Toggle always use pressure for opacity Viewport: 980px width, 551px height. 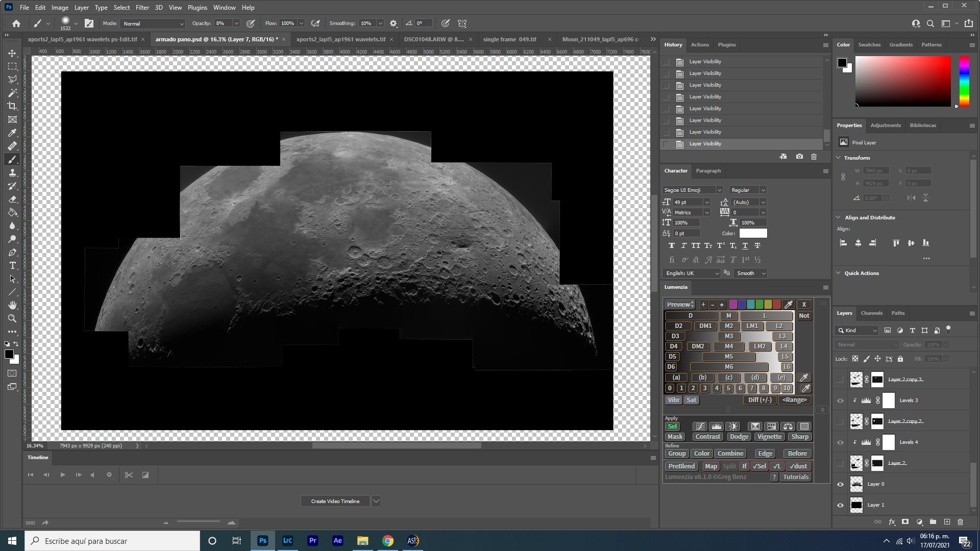coord(251,23)
